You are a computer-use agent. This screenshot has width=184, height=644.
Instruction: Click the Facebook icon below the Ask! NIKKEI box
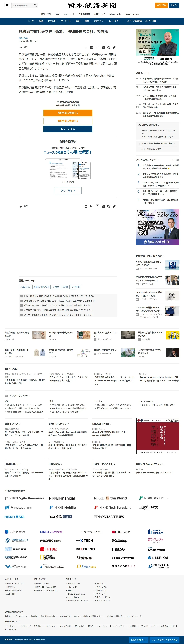[x=109, y=206]
